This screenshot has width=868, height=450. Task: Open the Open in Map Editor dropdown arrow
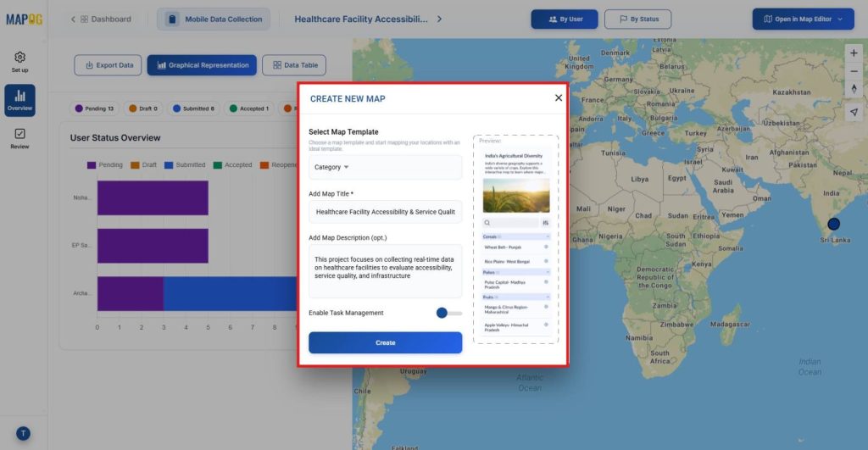click(840, 19)
